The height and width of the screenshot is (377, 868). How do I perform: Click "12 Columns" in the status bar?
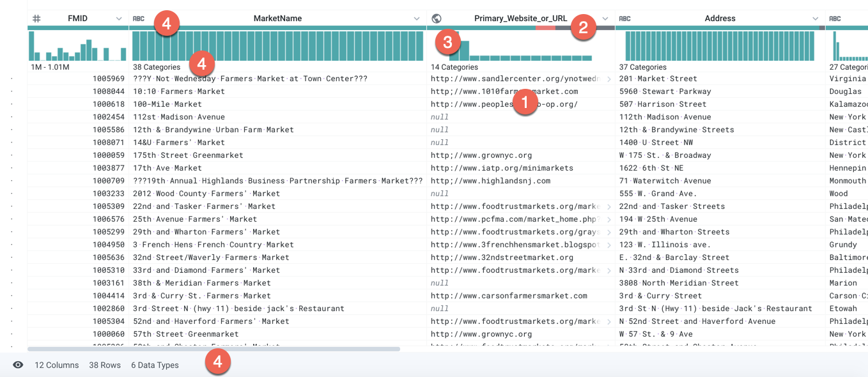56,365
